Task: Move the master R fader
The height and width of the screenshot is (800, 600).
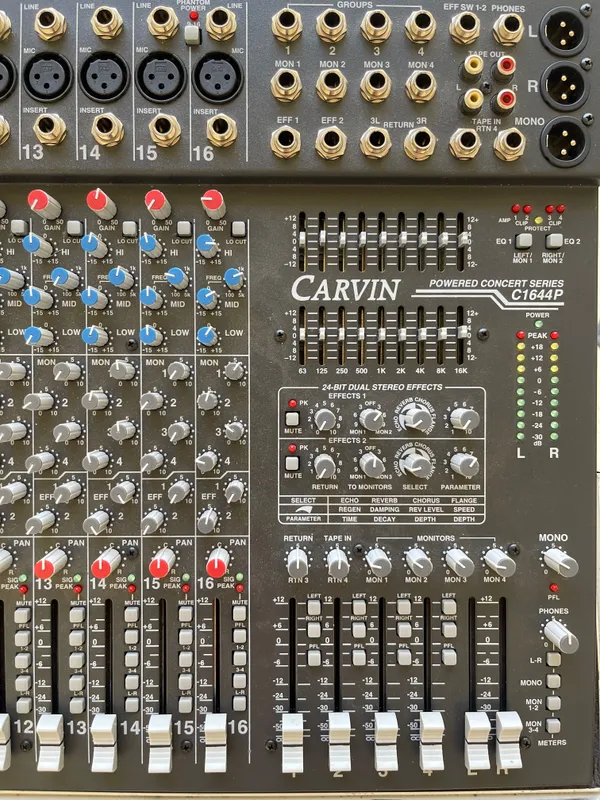Action: coord(509,741)
